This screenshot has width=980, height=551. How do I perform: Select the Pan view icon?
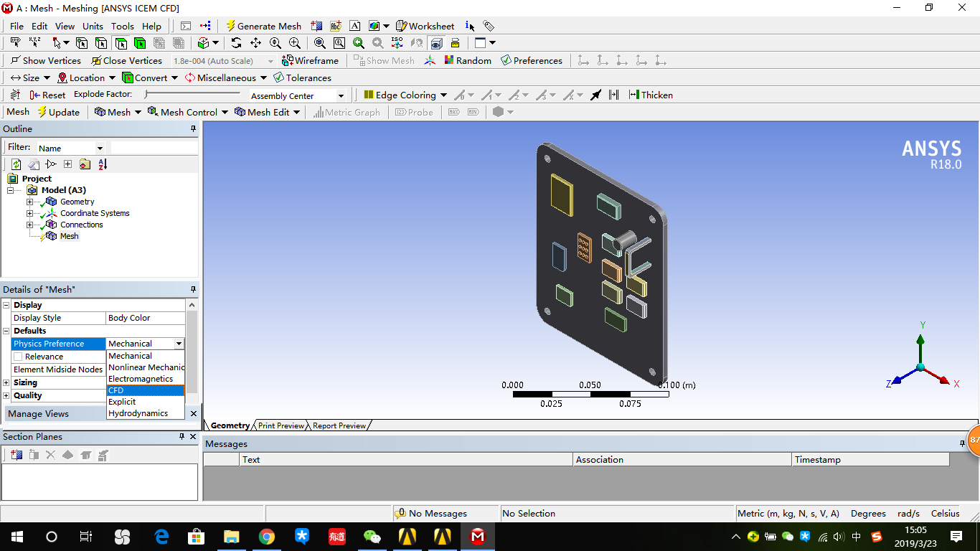pyautogui.click(x=255, y=43)
